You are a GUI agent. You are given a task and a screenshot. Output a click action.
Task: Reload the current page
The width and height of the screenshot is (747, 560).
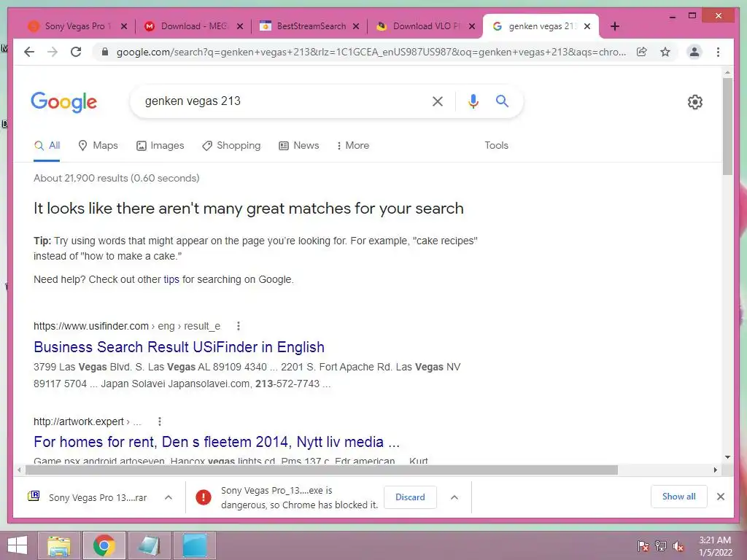[76, 52]
